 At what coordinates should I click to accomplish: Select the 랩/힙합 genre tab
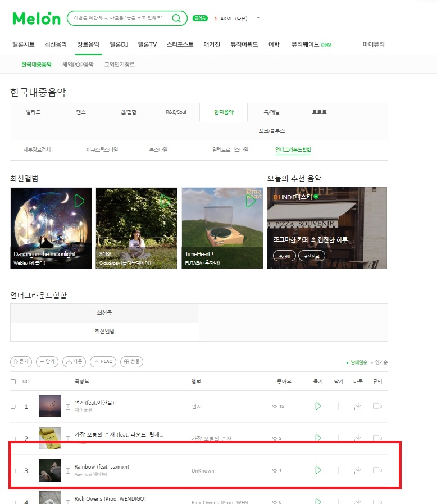(x=129, y=112)
